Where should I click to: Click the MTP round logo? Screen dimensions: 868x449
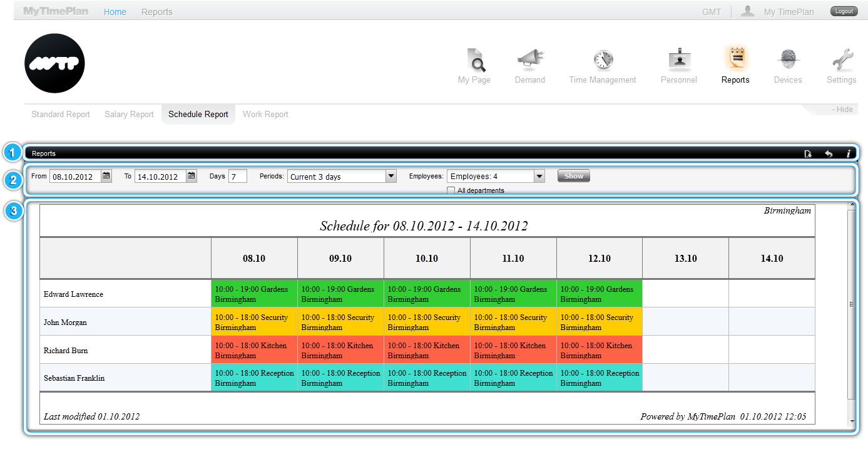coord(54,63)
